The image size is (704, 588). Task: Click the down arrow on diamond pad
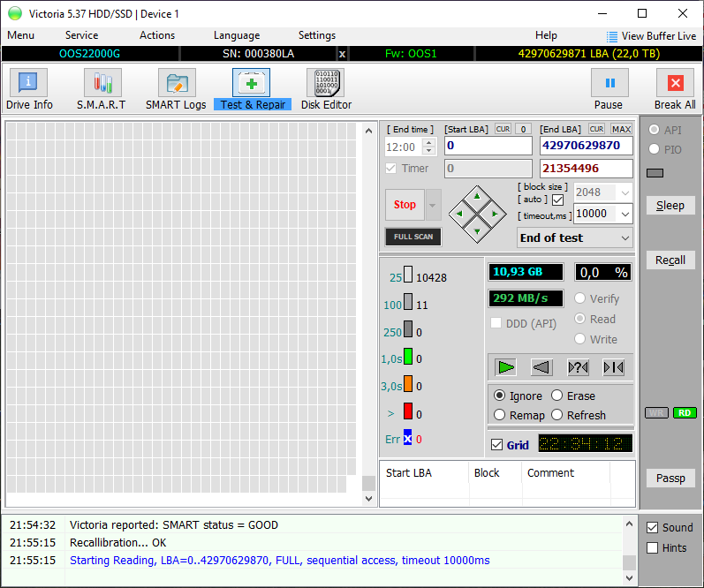click(x=477, y=231)
